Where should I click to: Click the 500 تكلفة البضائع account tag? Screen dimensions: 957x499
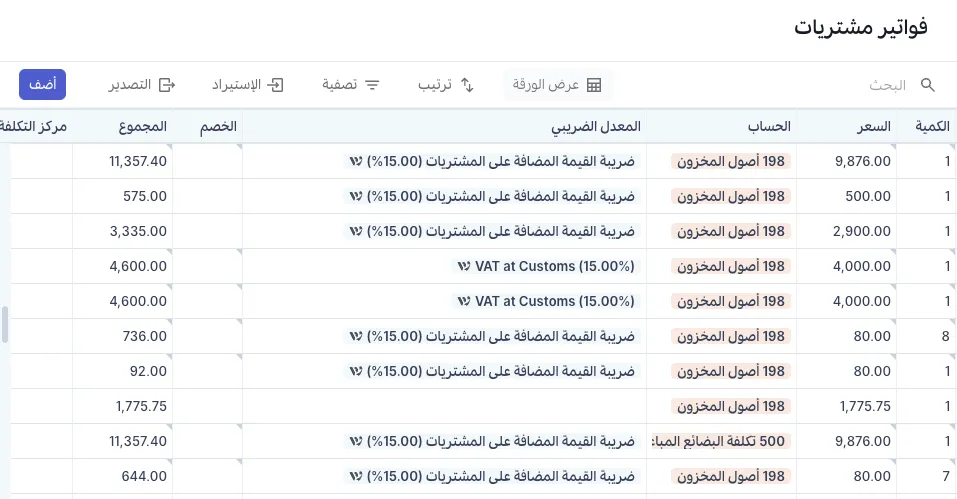tap(721, 441)
